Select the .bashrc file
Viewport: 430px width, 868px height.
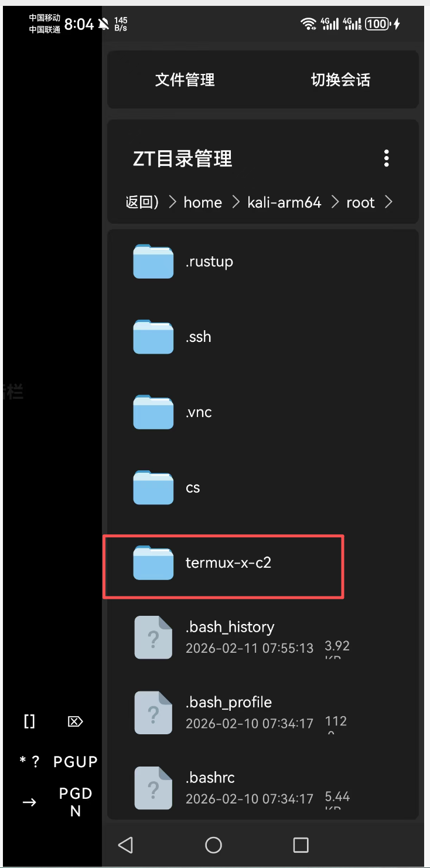tap(263, 788)
